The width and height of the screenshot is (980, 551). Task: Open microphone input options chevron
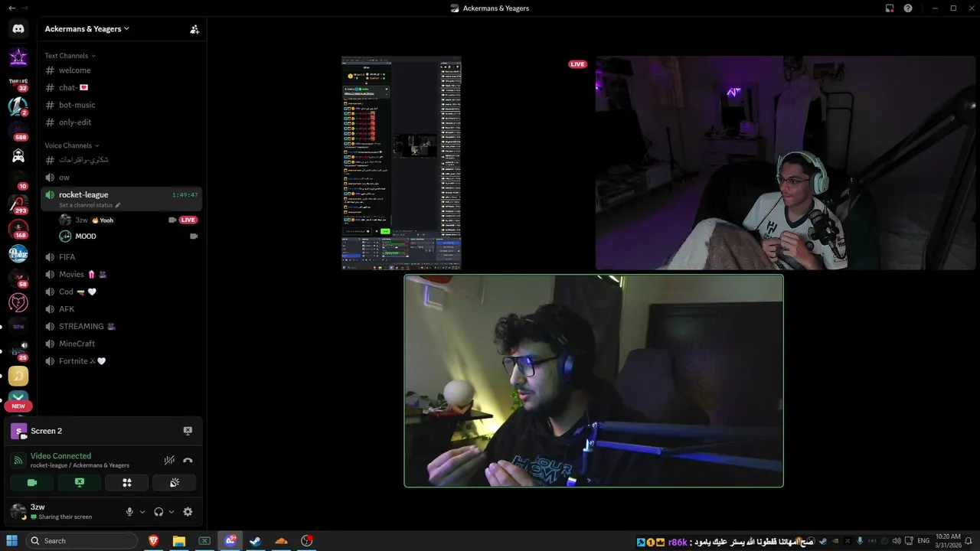point(142,511)
